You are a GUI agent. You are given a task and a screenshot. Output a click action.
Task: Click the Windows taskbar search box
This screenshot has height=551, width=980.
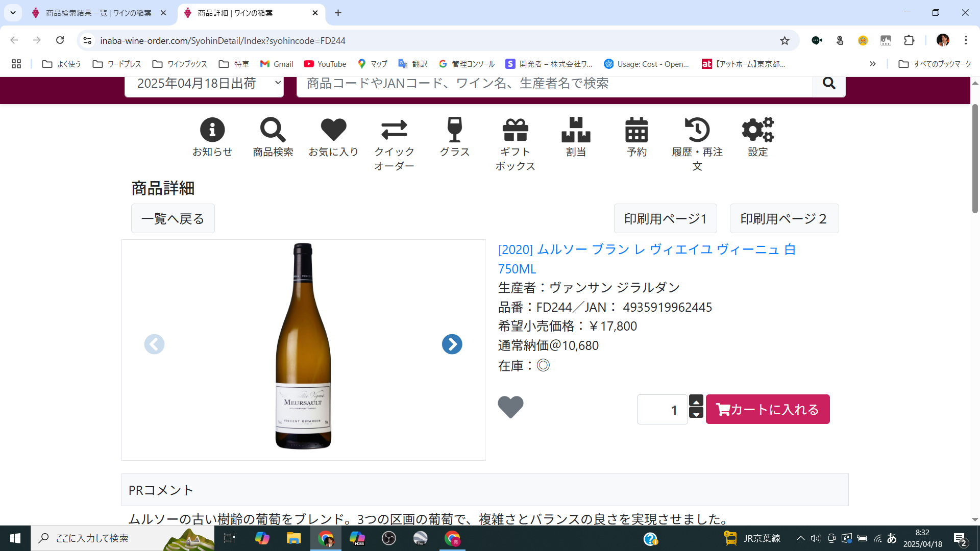click(122, 538)
